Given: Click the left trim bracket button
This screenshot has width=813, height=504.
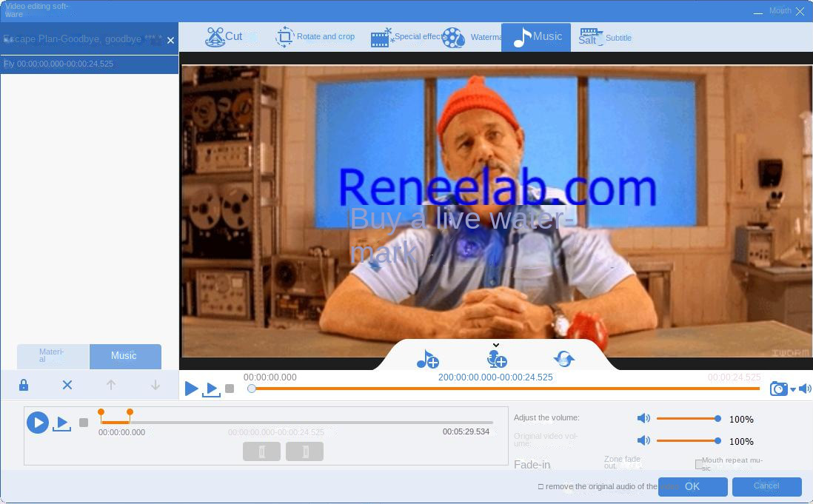Looking at the screenshot, I should (262, 451).
